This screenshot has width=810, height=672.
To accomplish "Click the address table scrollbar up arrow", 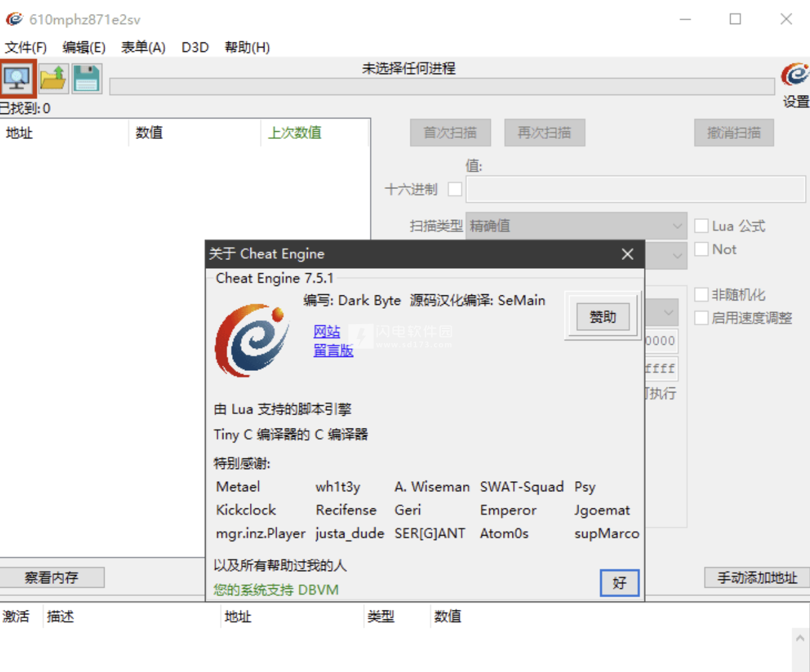I will click(x=800, y=638).
